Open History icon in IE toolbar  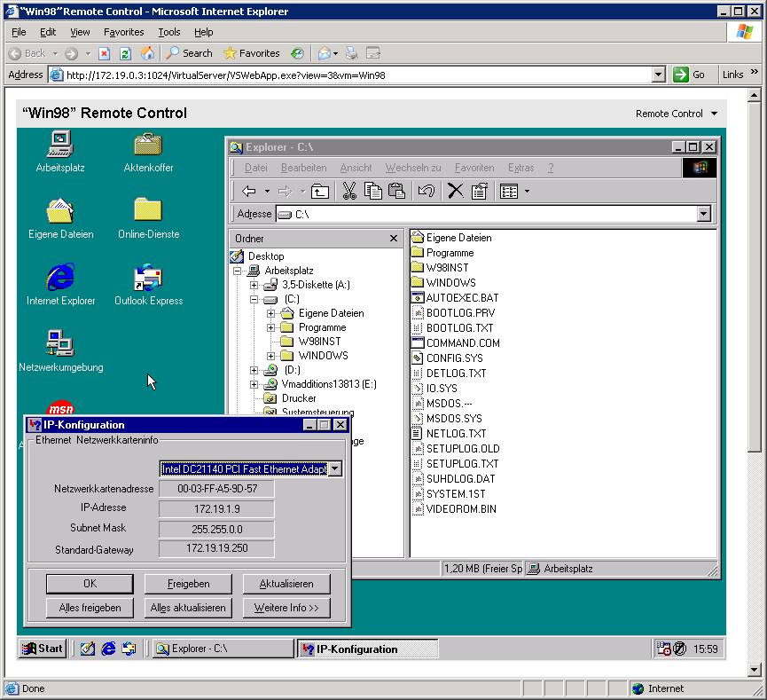297,53
